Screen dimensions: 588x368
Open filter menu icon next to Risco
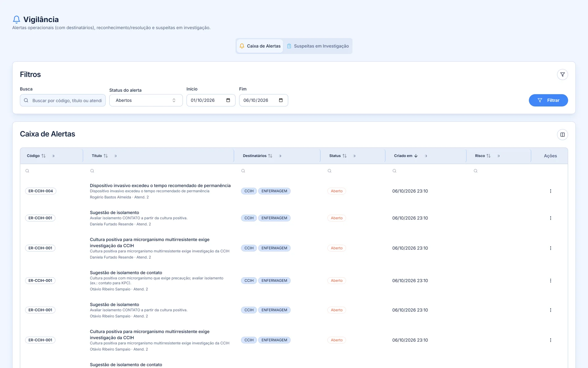click(498, 156)
